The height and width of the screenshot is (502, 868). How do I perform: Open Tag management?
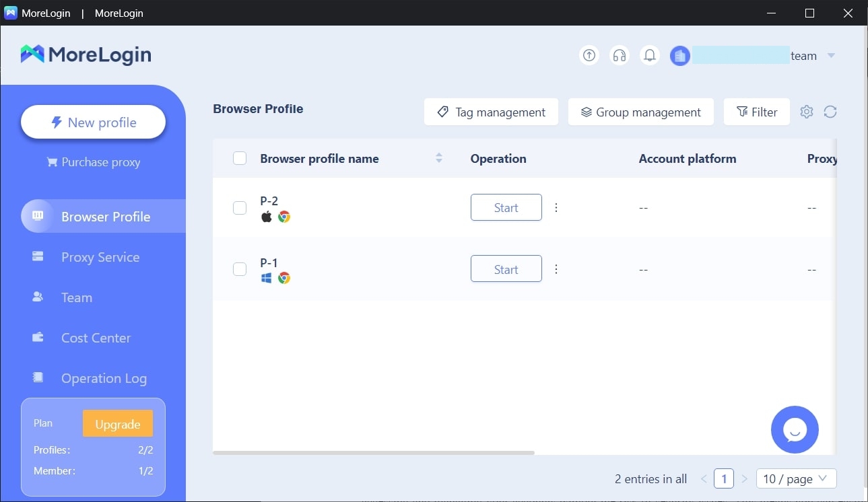pyautogui.click(x=491, y=112)
